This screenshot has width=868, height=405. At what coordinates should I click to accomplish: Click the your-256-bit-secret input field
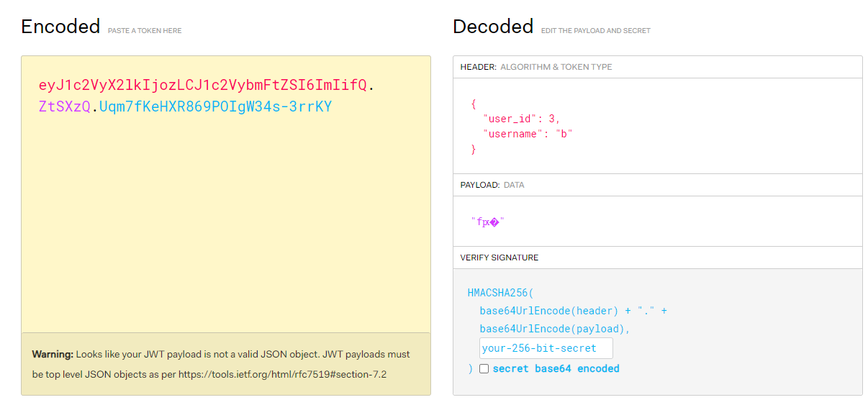[x=546, y=348]
